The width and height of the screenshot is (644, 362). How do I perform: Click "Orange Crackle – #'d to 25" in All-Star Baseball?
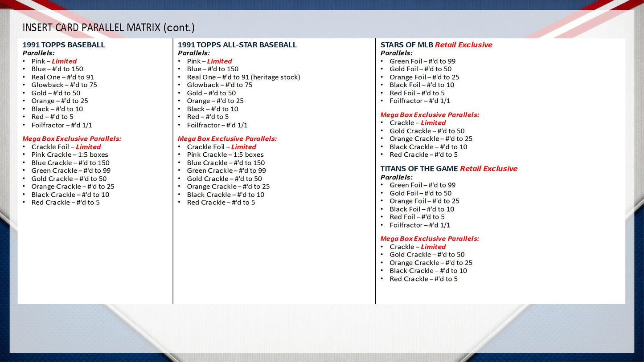tap(229, 187)
